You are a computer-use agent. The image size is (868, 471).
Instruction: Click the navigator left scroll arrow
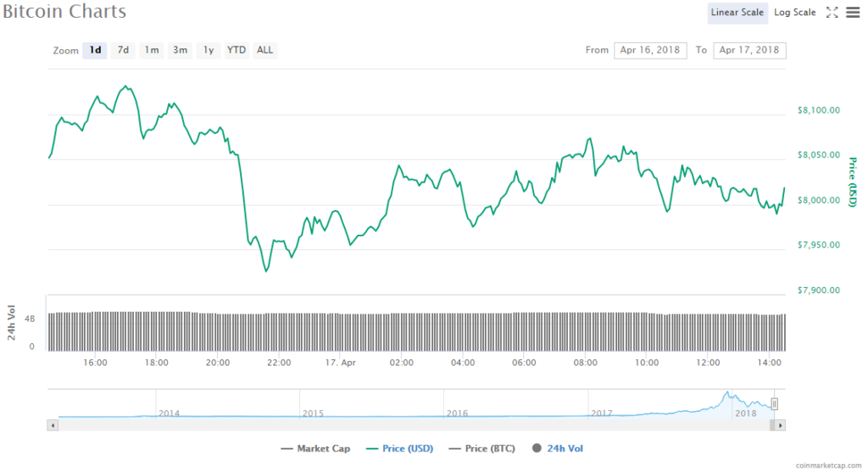click(53, 424)
